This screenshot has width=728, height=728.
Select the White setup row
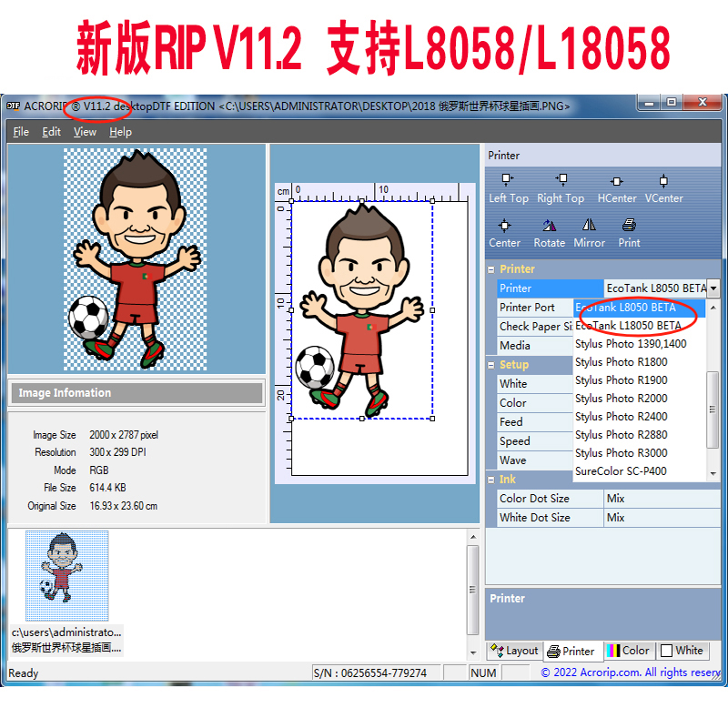tap(535, 384)
